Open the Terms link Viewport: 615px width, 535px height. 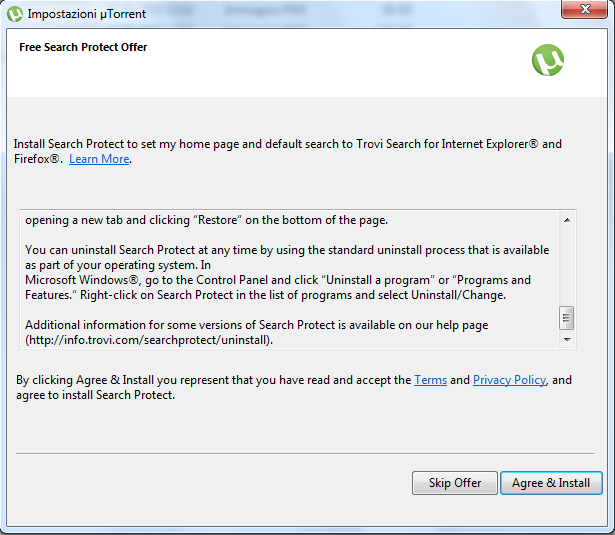coord(430,380)
